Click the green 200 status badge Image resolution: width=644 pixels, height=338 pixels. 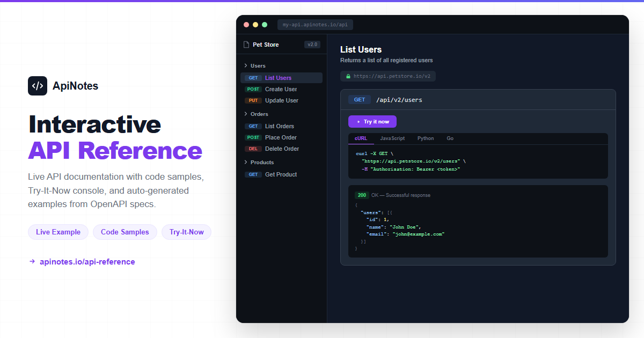point(362,195)
